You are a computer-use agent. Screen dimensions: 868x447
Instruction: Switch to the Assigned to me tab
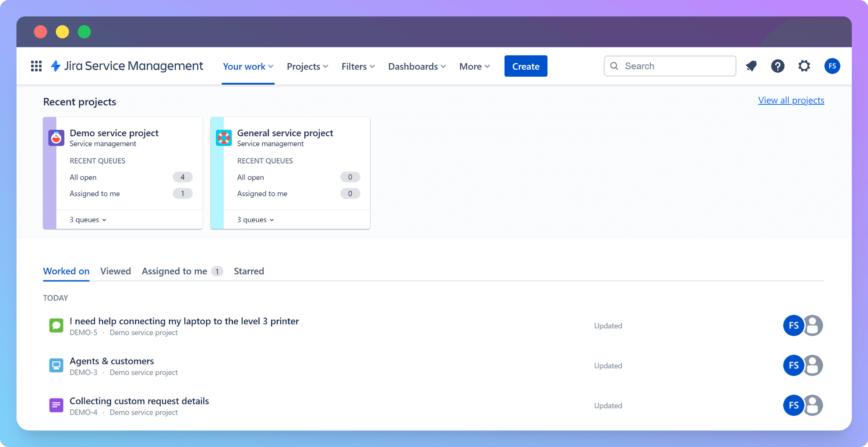pos(182,271)
